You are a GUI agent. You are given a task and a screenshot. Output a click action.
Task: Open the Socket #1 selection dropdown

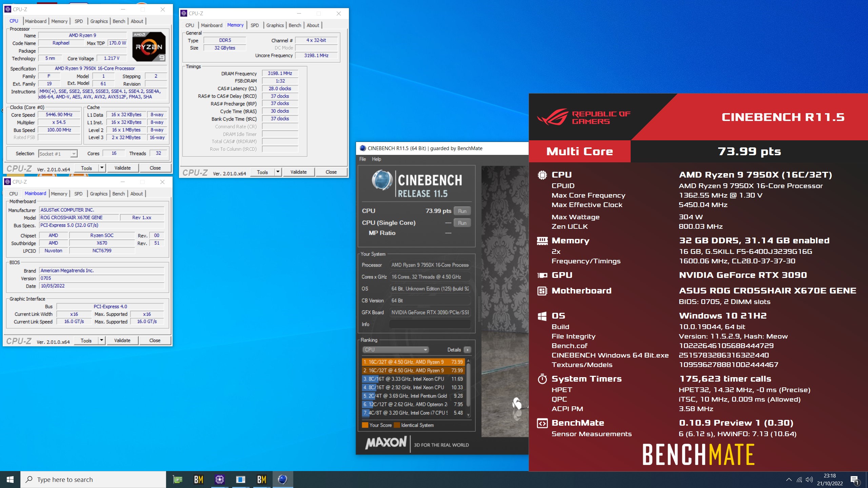pos(58,154)
